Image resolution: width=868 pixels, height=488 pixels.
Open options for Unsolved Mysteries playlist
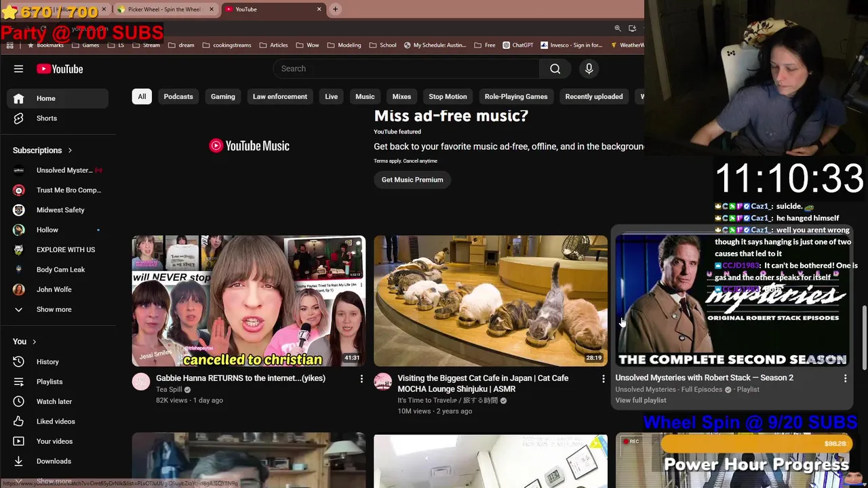pyautogui.click(x=845, y=378)
